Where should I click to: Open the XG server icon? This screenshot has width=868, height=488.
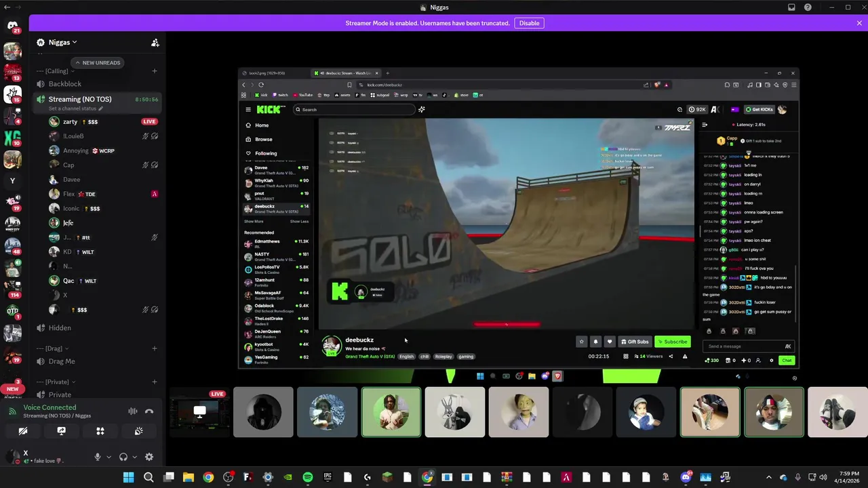12,138
